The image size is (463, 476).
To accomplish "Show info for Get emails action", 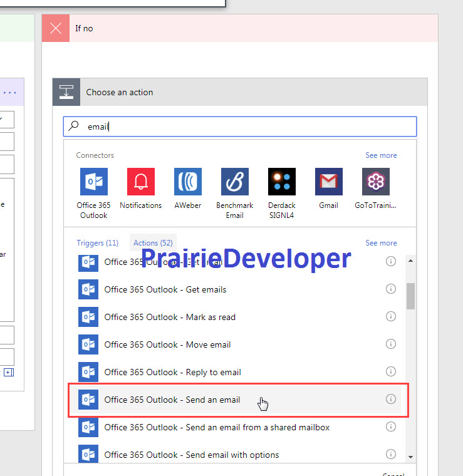I will point(391,289).
